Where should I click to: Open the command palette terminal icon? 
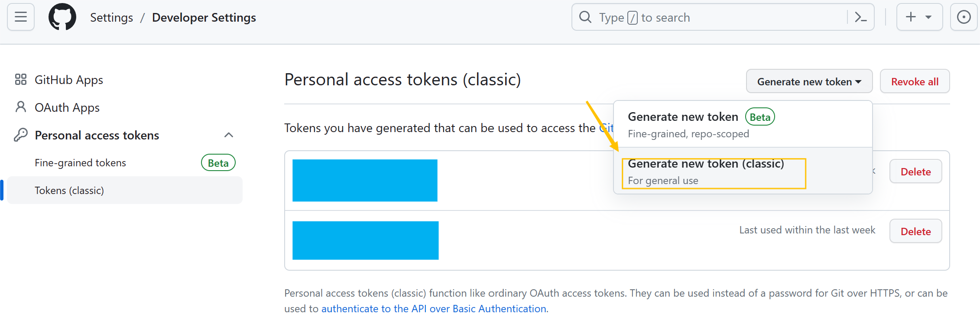(860, 17)
